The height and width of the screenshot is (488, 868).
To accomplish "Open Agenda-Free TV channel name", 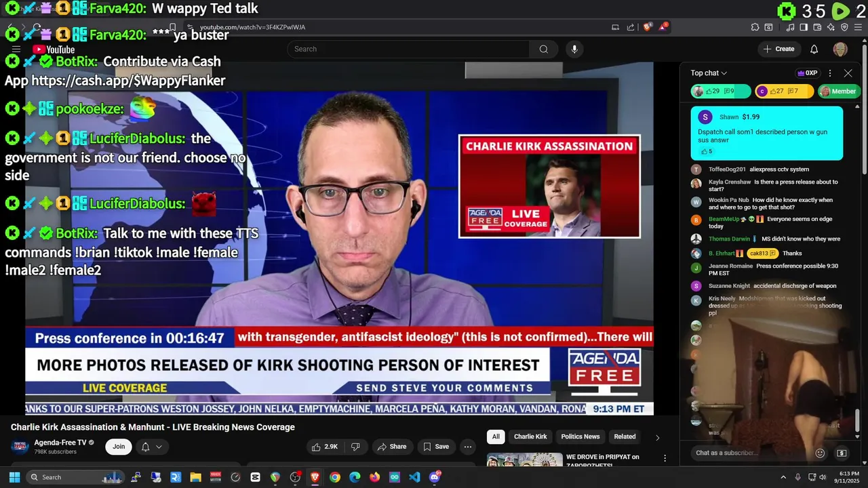I will click(x=60, y=442).
